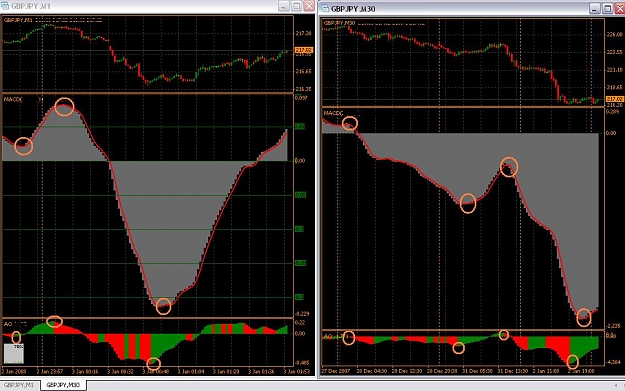
Task: Select the AO indicator label in M30 window
Action: click(x=328, y=337)
